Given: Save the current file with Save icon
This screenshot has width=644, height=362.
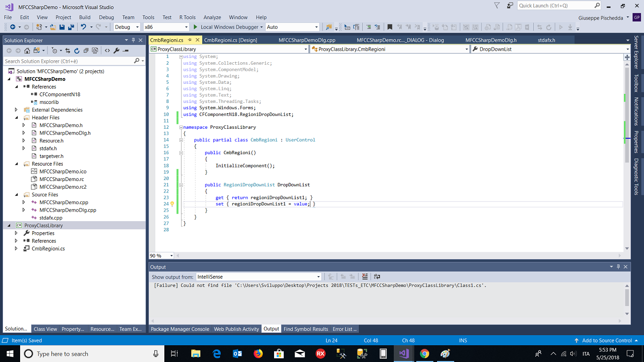Looking at the screenshot, I should [x=62, y=27].
